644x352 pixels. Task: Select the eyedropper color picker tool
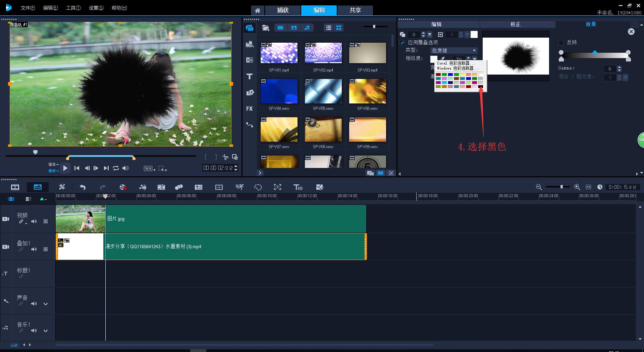coord(443,59)
